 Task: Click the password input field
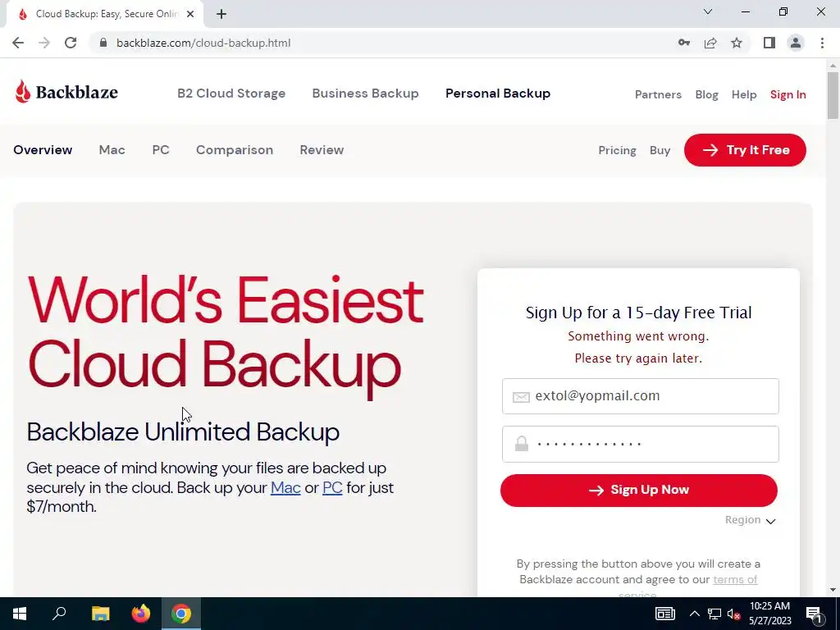[640, 444]
